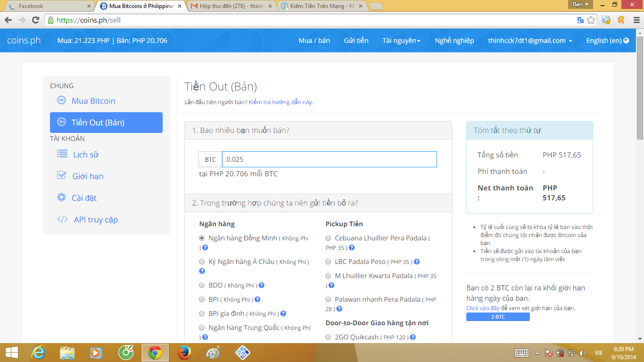The width and height of the screenshot is (644, 362).
Task: Click the help icon next to BPI
Action: 257,299
